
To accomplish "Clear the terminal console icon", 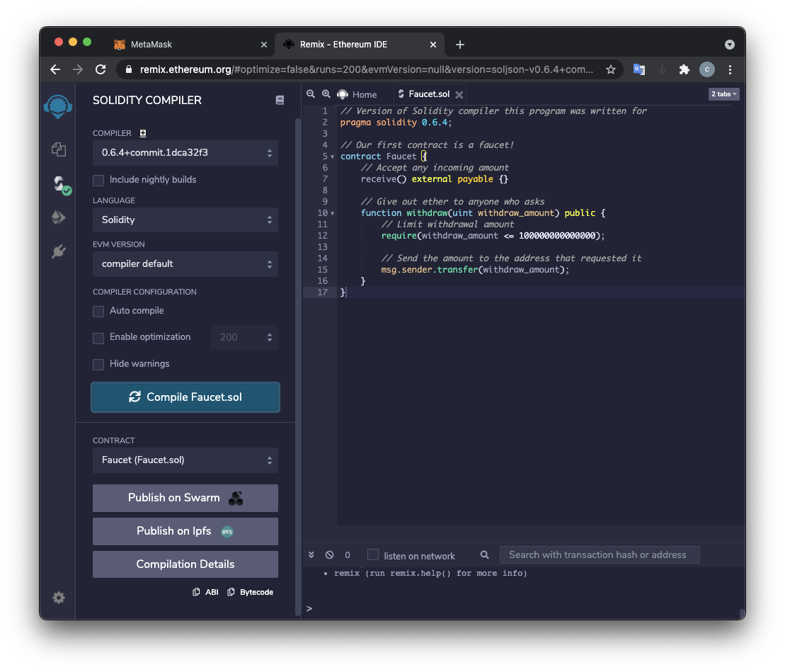I will pyautogui.click(x=329, y=555).
